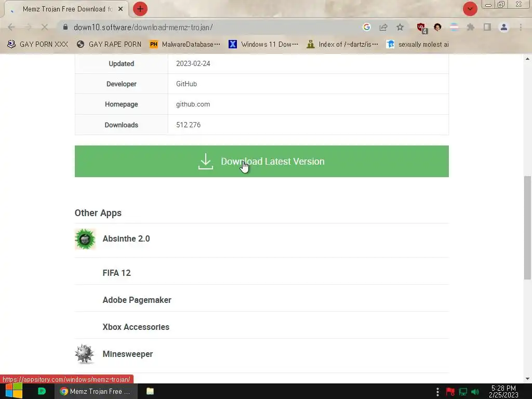Screen dimensions: 532x399
Task: Click the Updated row label
Action: coord(121,63)
